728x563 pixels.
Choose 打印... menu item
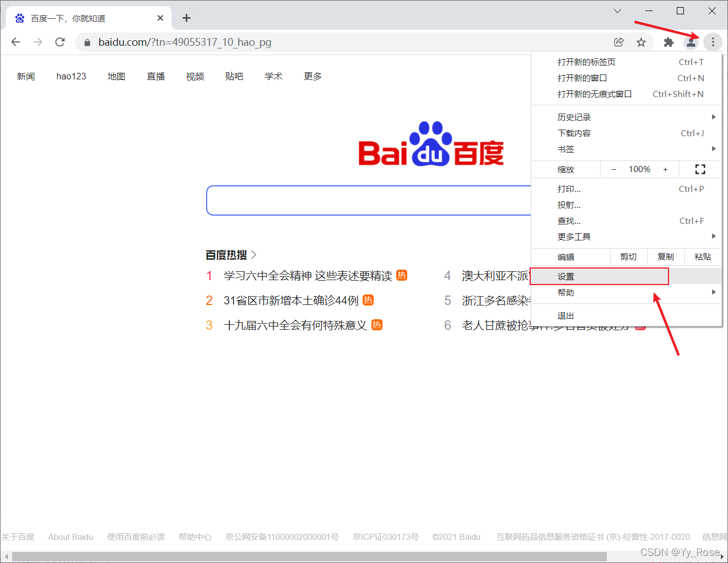point(627,189)
